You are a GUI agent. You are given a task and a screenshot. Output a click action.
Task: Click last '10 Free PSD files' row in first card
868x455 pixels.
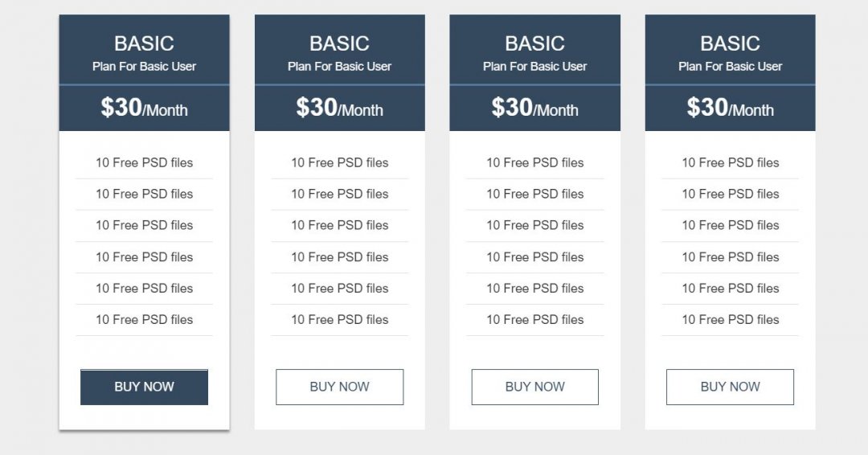pos(144,320)
